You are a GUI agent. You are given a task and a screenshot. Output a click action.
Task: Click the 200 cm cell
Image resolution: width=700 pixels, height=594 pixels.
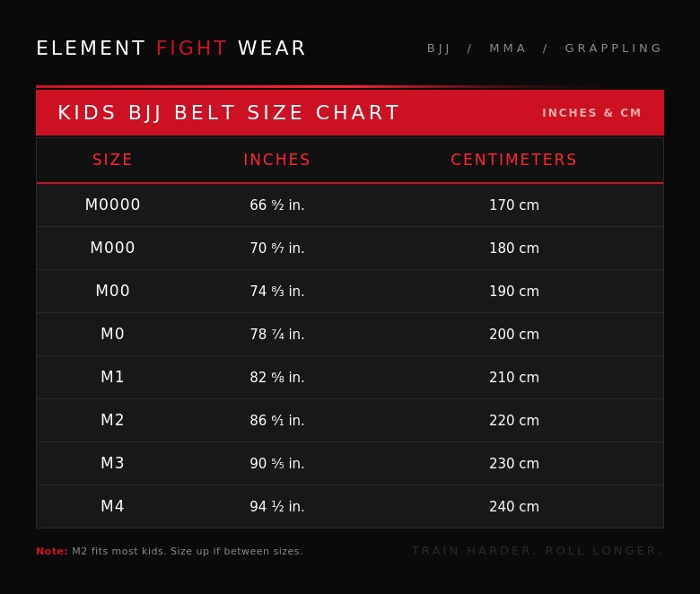tap(514, 335)
